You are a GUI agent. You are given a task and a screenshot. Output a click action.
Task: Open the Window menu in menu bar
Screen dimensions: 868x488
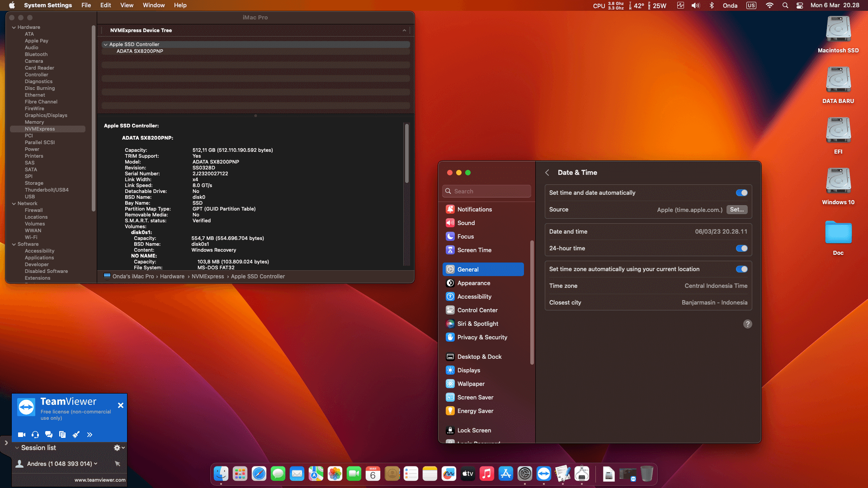[x=154, y=5]
